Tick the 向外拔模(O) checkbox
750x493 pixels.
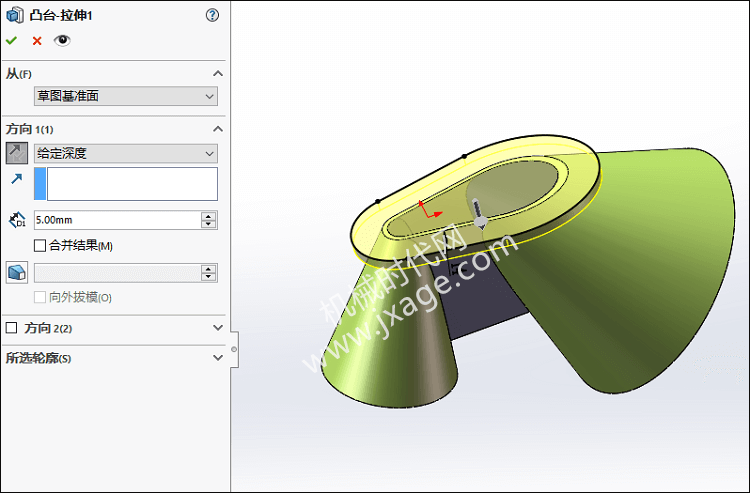pyautogui.click(x=40, y=297)
